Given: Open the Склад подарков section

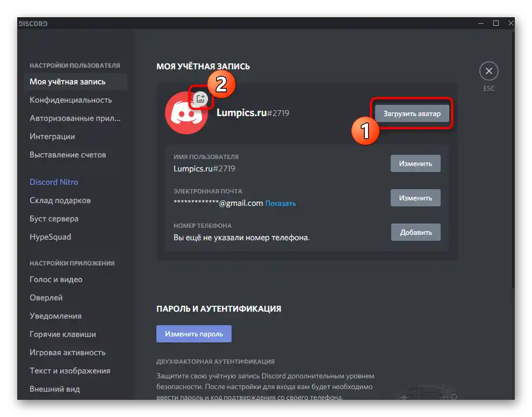Looking at the screenshot, I should (75, 200).
